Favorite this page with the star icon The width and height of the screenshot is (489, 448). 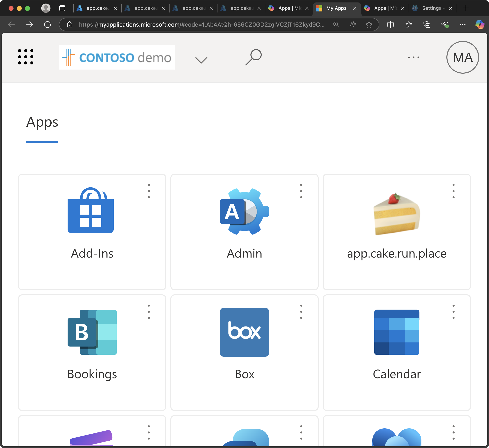(x=369, y=25)
